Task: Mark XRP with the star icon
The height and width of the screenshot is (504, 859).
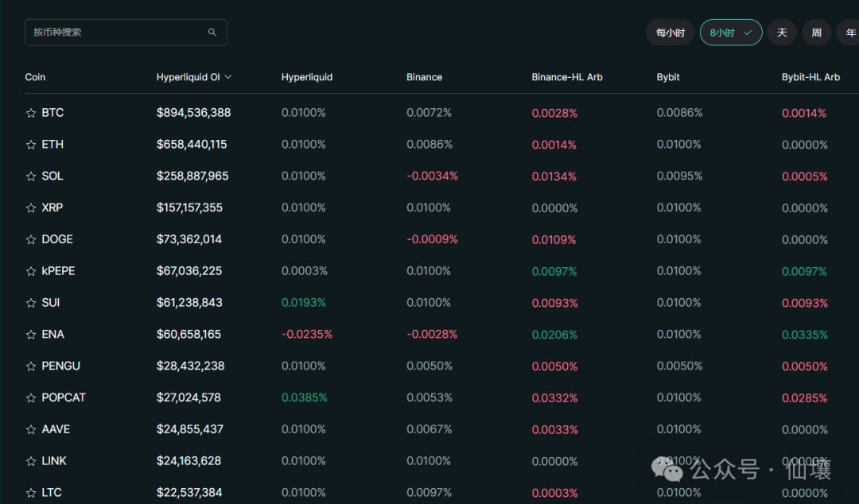Action: pyautogui.click(x=31, y=208)
